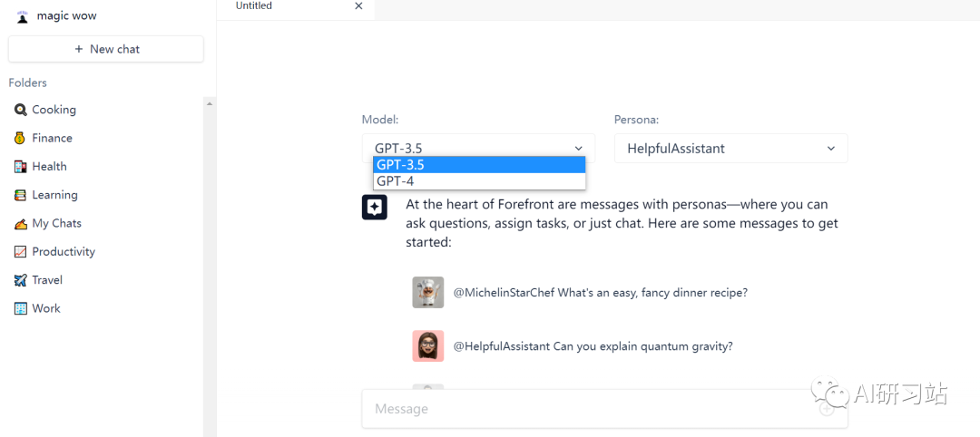Click the Model: label
Screen dimensions: 980x437
pyautogui.click(x=380, y=120)
